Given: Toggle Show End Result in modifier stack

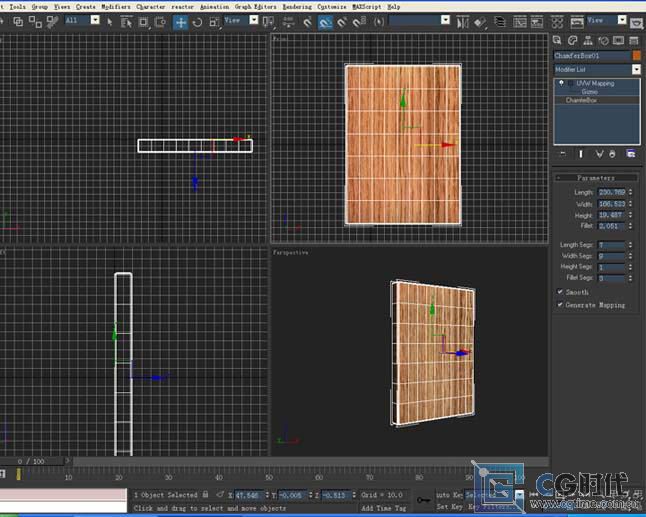Looking at the screenshot, I should [581, 154].
